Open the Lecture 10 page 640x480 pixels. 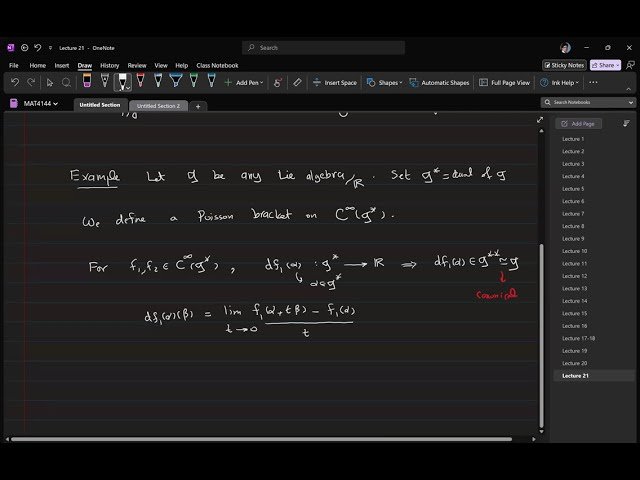pos(574,251)
